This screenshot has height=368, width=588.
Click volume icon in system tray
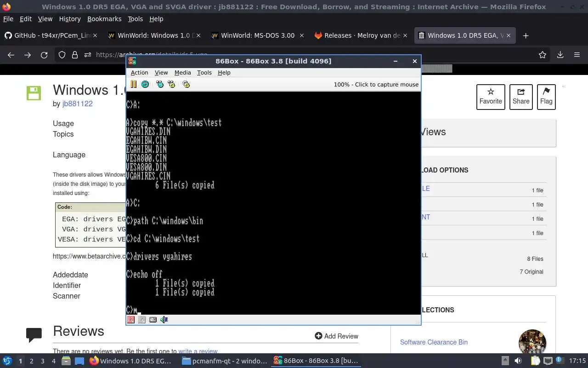pos(518,361)
